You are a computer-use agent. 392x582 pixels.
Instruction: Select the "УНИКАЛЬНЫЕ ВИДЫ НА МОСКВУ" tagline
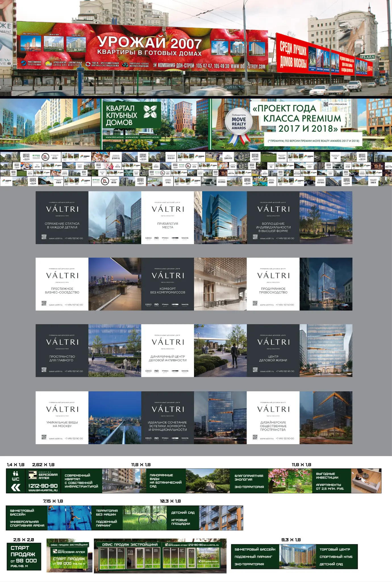[x=62, y=424]
